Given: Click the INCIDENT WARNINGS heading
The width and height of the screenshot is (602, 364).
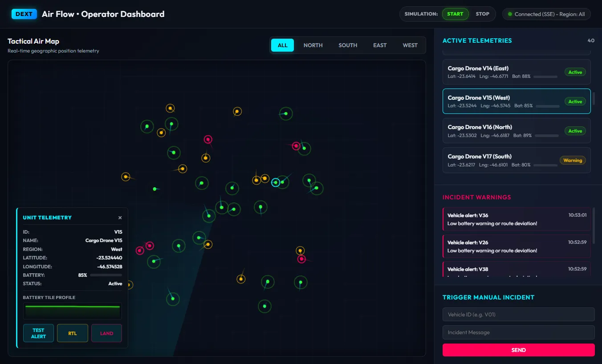Looking at the screenshot, I should (476, 197).
